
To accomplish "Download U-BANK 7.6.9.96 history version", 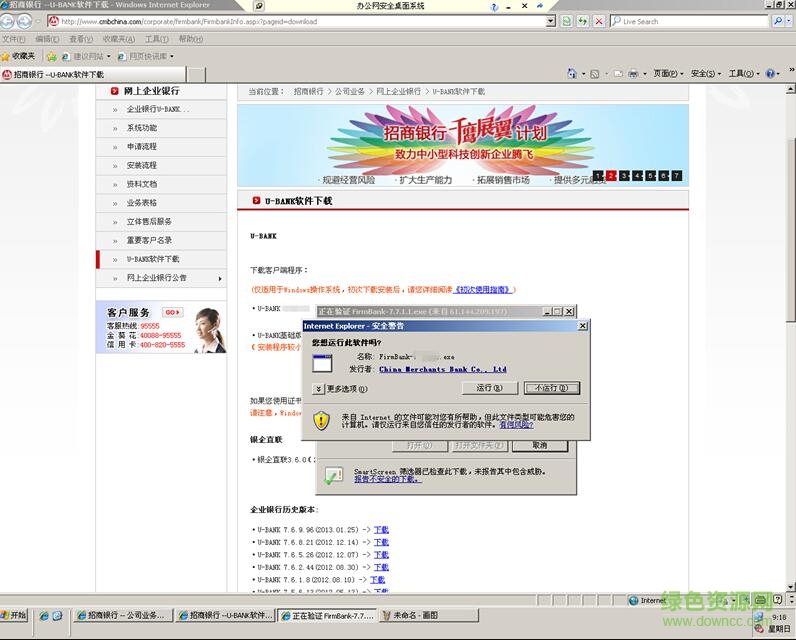I will (381, 530).
